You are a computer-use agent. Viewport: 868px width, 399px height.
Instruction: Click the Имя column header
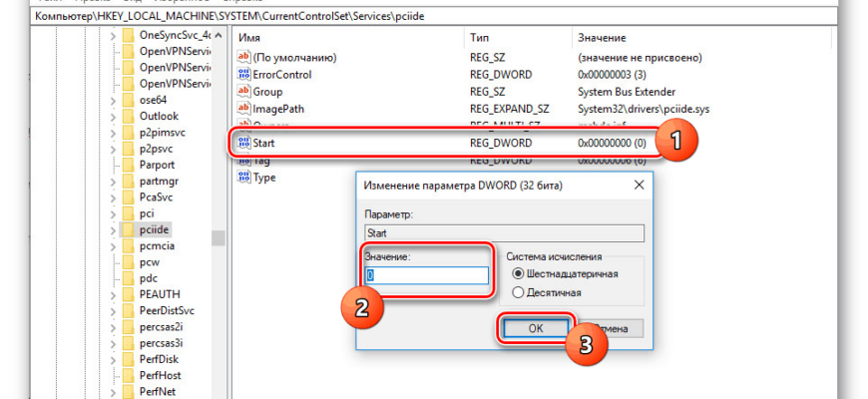pyautogui.click(x=249, y=38)
